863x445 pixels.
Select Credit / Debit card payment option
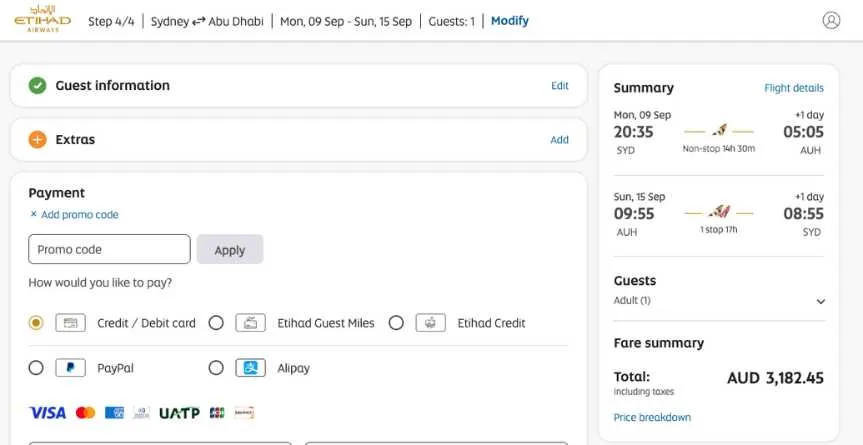coord(36,323)
